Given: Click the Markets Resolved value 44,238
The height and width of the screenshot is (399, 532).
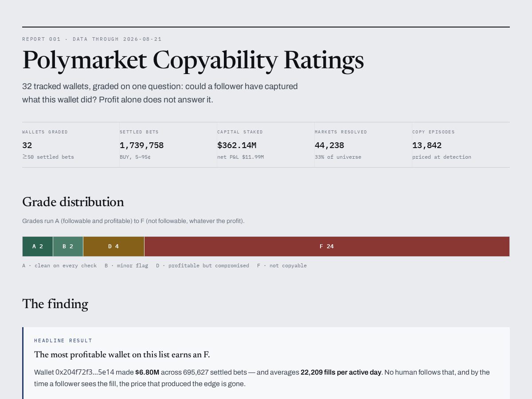Looking at the screenshot, I should (x=329, y=145).
